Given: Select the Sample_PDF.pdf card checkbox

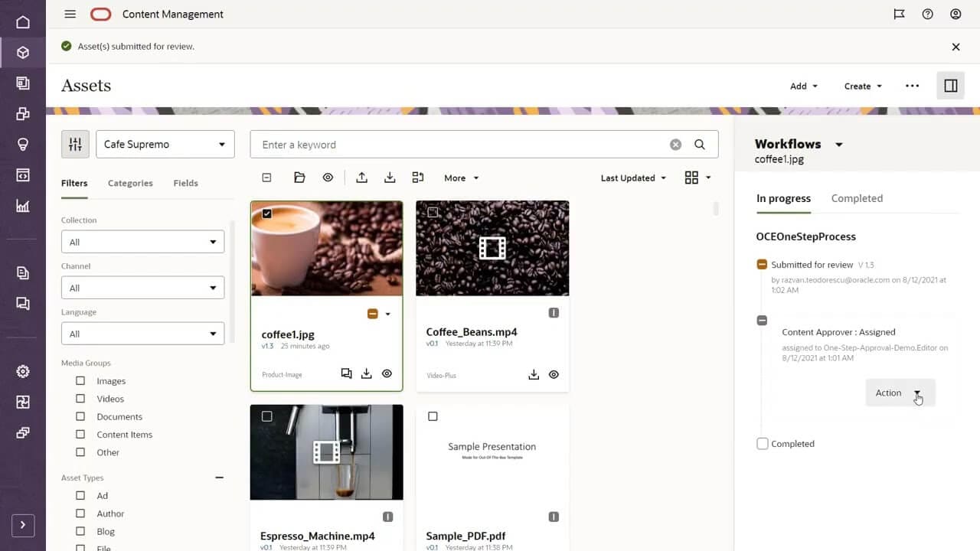Looking at the screenshot, I should pyautogui.click(x=433, y=416).
